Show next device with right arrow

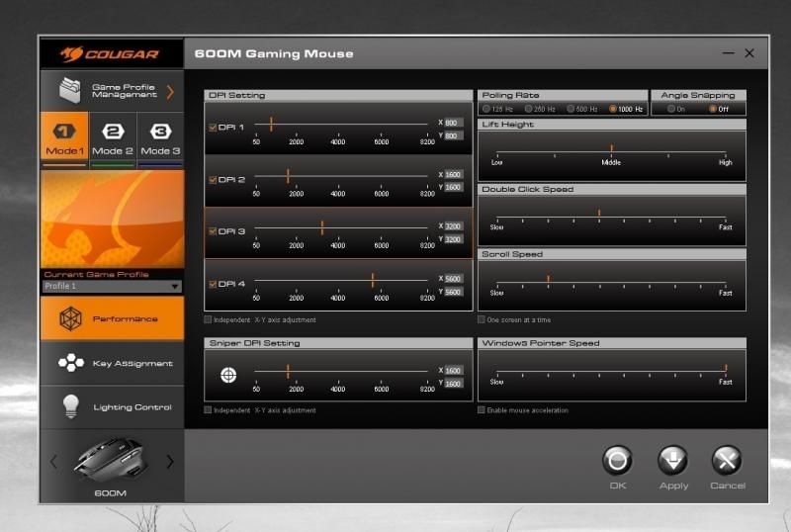[170, 461]
